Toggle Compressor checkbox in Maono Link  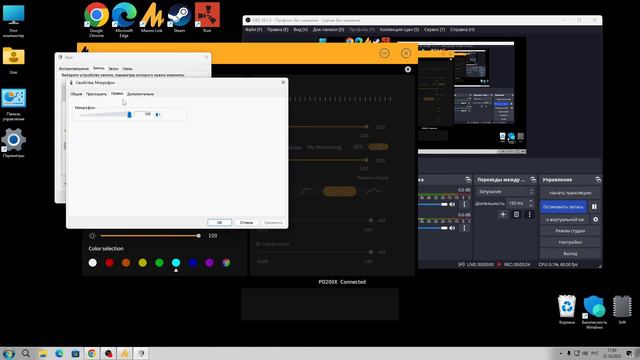point(258,244)
